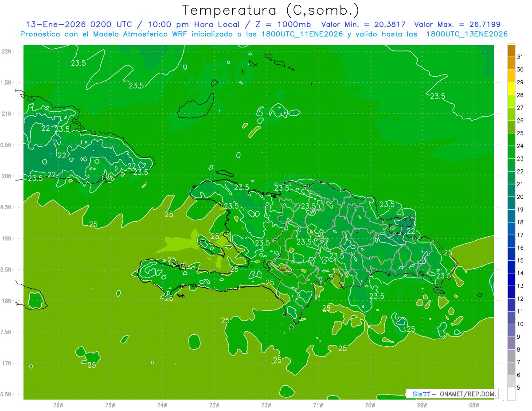Click the 18N latitude axis label
This screenshot has height=411, width=532.
pos(6,301)
